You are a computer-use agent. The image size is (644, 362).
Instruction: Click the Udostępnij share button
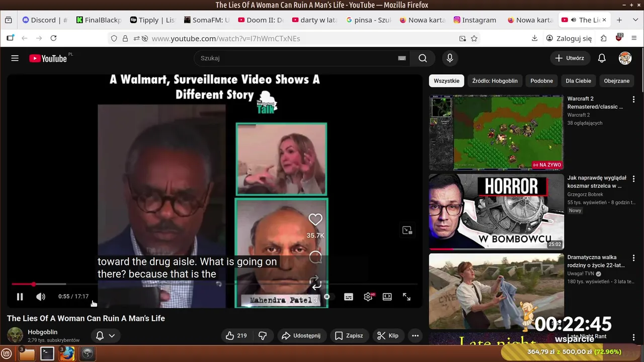[x=301, y=336]
